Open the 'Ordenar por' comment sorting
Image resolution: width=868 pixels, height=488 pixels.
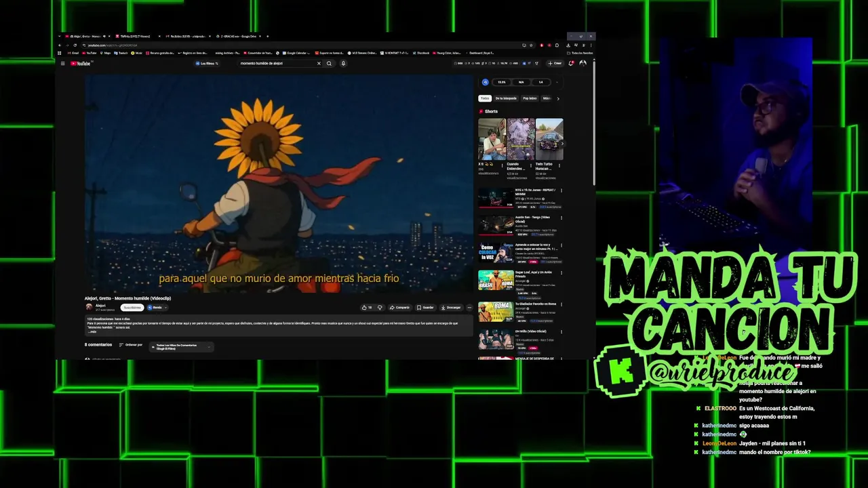pos(131,345)
